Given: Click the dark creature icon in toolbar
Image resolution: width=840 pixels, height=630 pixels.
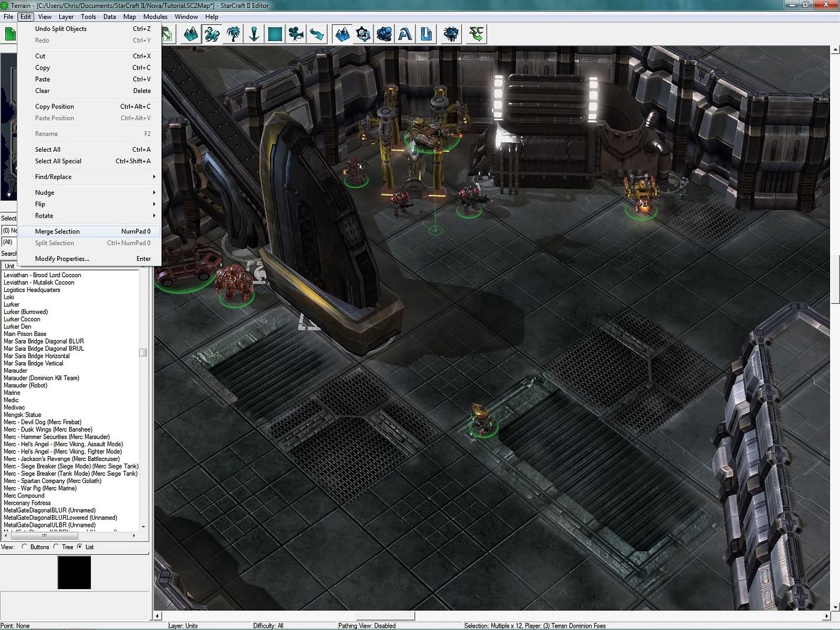Looking at the screenshot, I should click(x=452, y=34).
